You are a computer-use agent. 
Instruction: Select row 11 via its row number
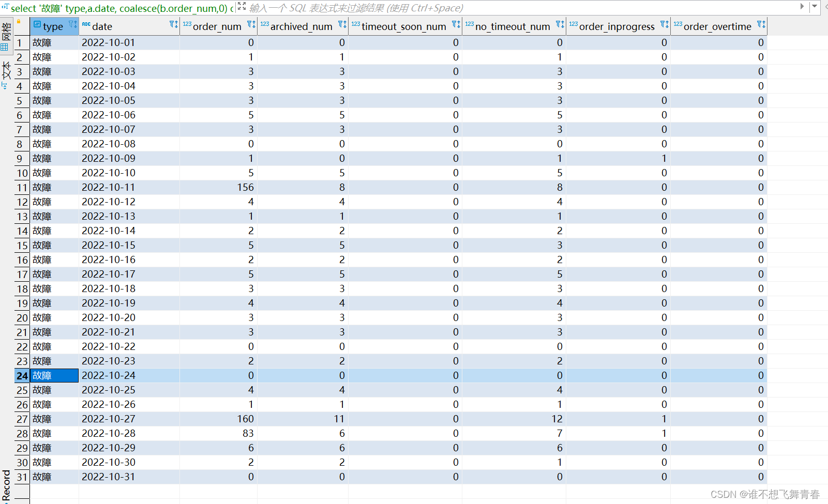coord(21,187)
